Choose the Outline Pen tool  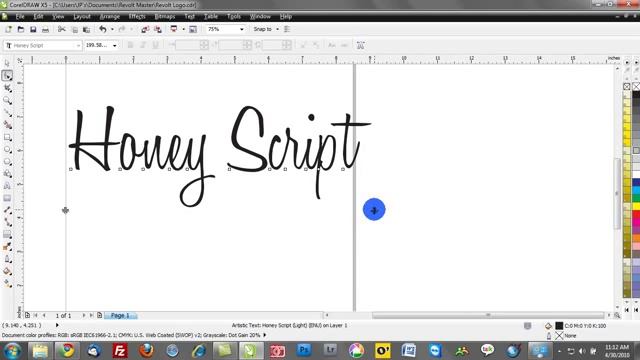coord(7,259)
